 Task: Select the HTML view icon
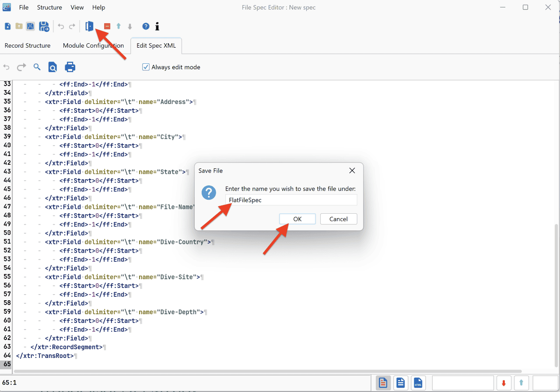pyautogui.click(x=418, y=383)
